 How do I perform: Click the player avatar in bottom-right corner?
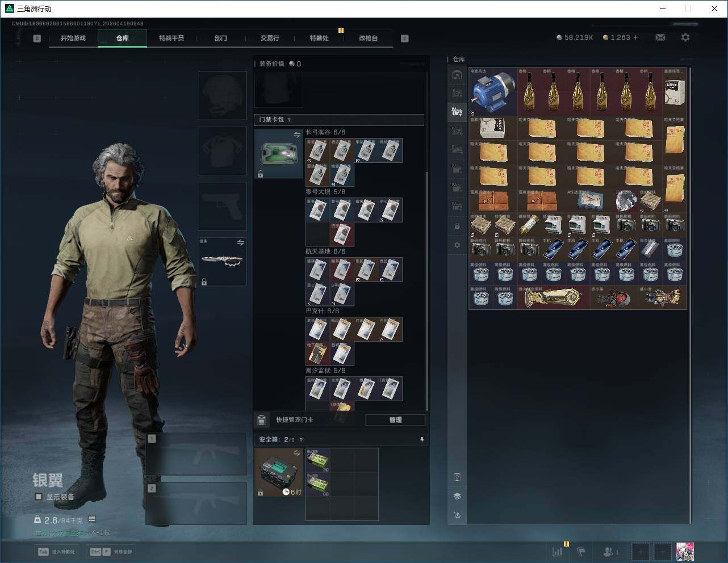click(x=685, y=552)
